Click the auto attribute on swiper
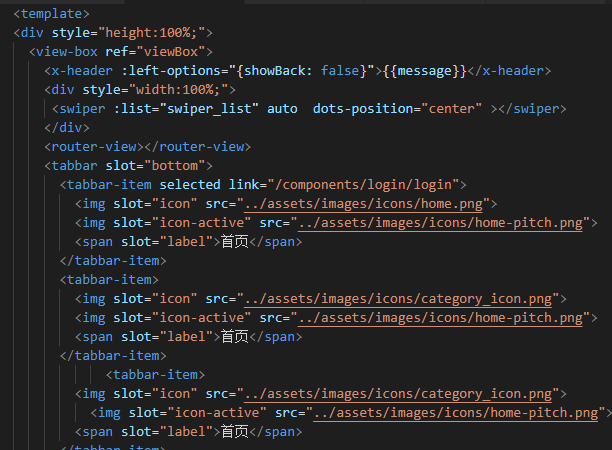 point(282,109)
